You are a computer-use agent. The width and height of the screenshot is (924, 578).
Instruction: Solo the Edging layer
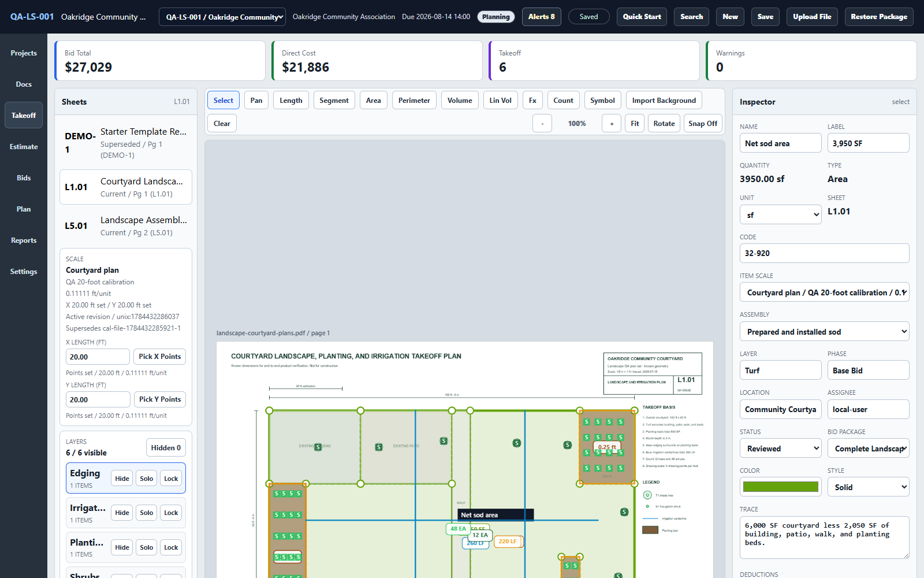tap(147, 479)
